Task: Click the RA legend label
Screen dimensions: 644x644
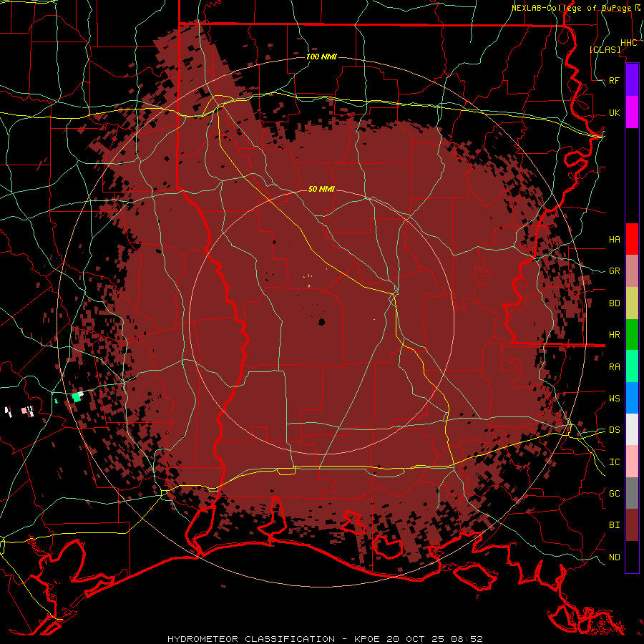Action: [614, 366]
